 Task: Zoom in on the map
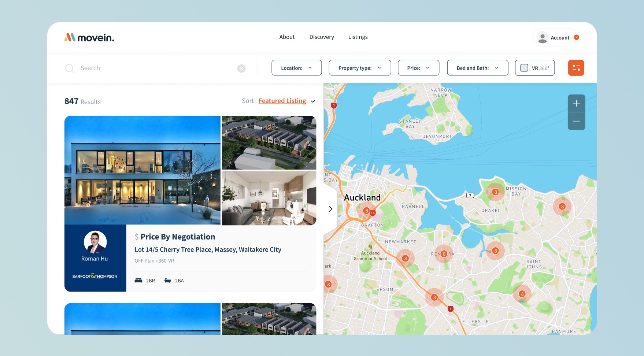click(576, 103)
